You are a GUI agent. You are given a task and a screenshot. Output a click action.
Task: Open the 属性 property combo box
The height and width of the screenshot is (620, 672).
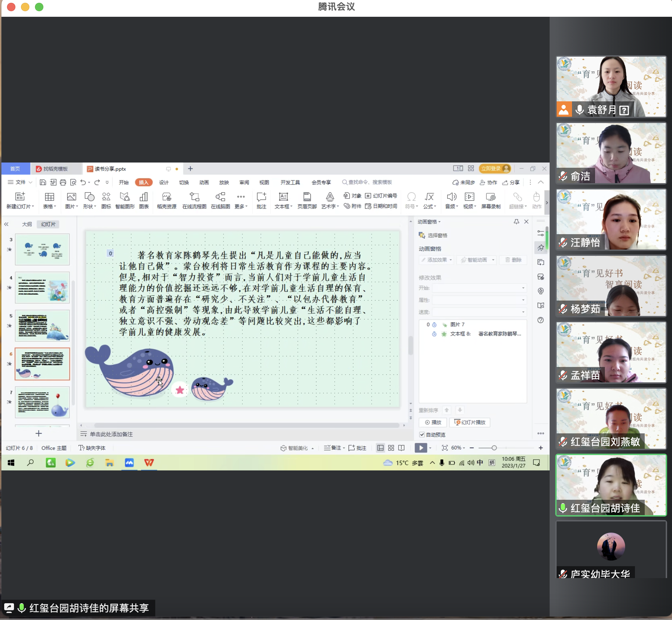[479, 300]
